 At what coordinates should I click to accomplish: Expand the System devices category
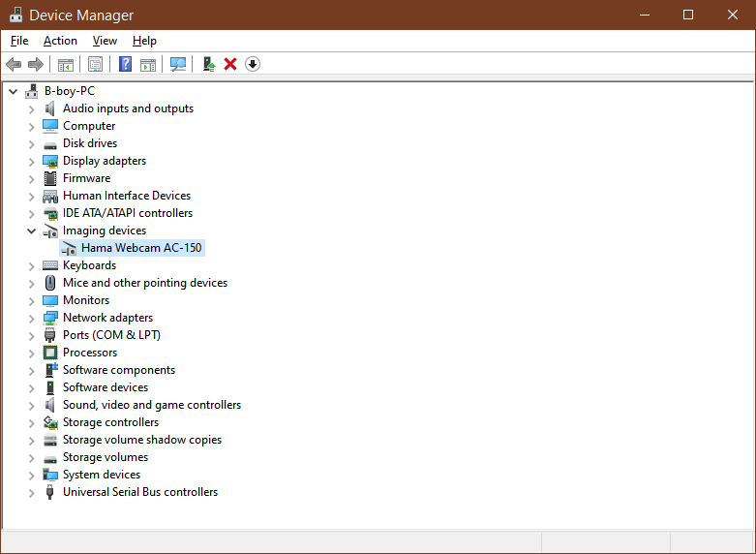[x=32, y=476]
